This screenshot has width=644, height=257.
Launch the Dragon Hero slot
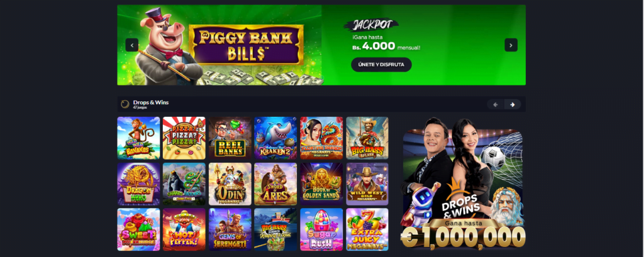[x=138, y=184]
